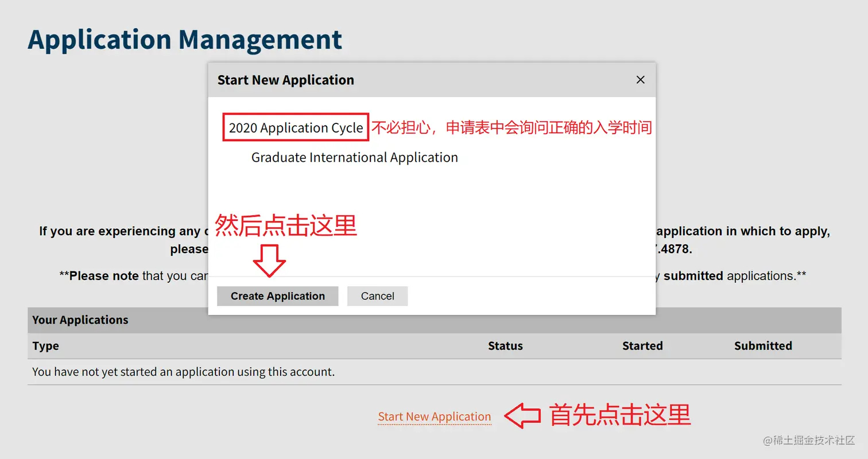The image size is (868, 459).
Task: Click the Started column header
Action: 642,346
